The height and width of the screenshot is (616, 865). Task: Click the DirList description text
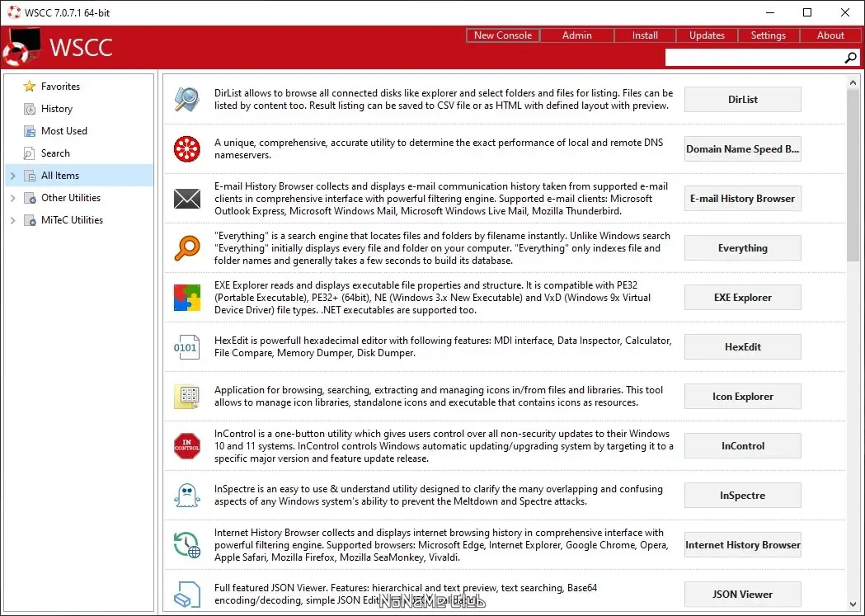444,99
